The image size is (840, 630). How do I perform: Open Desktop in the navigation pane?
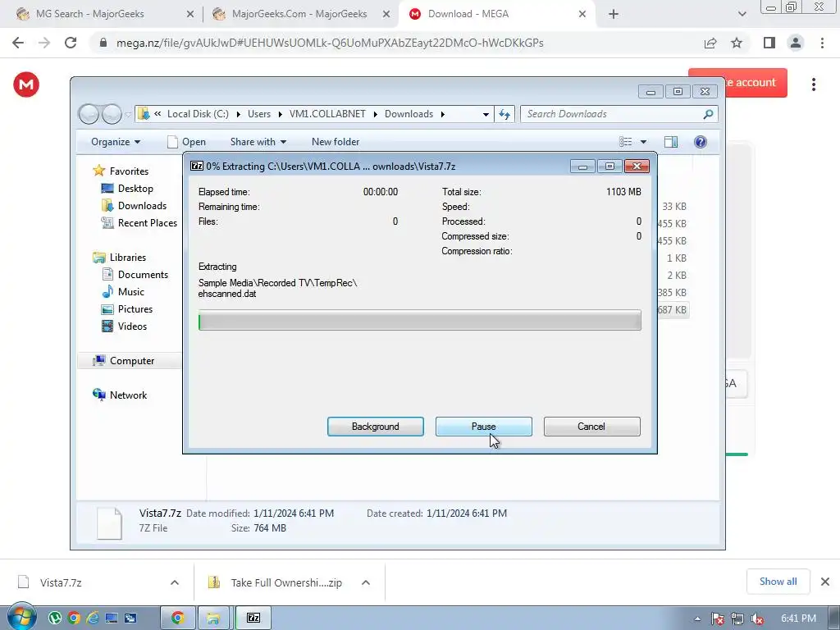click(x=135, y=189)
